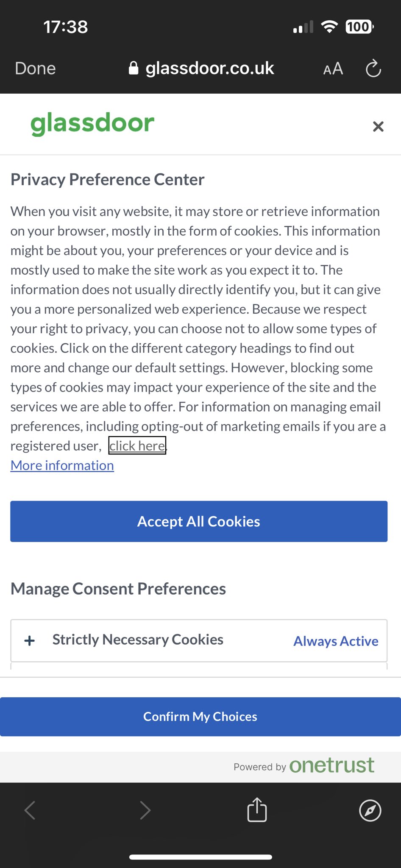
Task: Click the onetrust logo in the footer
Action: 331,765
